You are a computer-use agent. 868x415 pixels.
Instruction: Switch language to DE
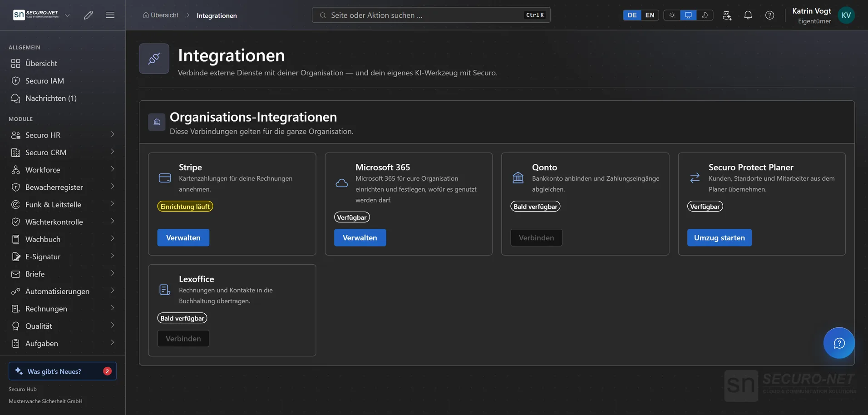point(632,15)
